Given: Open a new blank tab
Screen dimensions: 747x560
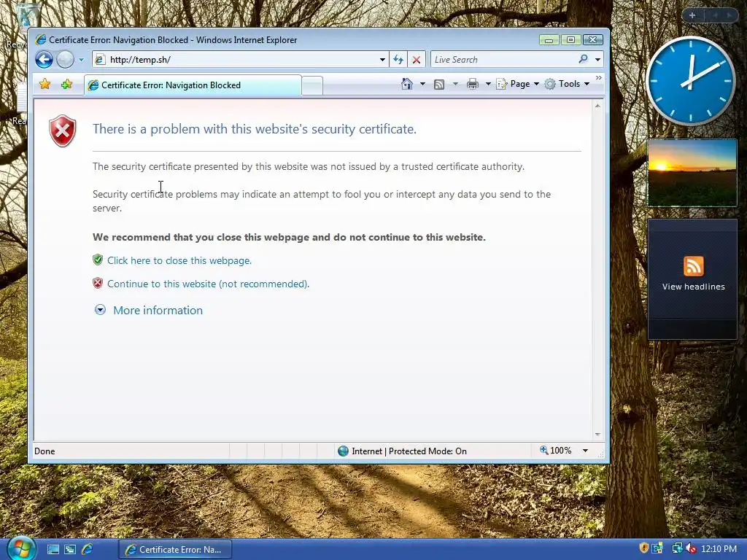Looking at the screenshot, I should click(x=312, y=86).
